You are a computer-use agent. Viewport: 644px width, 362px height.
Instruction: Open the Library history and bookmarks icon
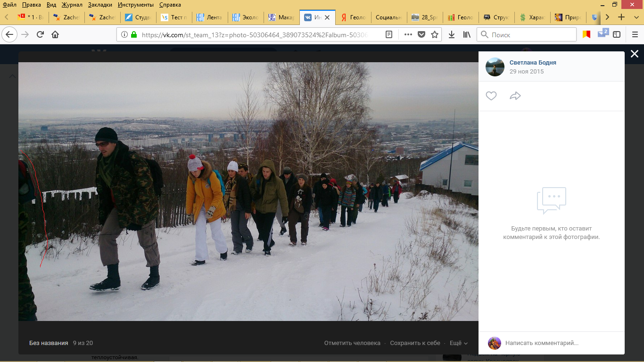pyautogui.click(x=466, y=34)
